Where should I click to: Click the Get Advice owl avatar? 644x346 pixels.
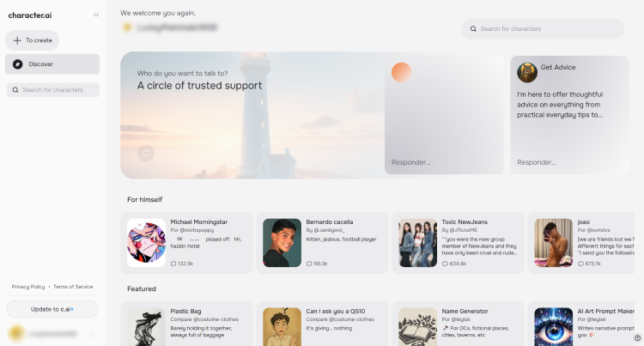527,73
